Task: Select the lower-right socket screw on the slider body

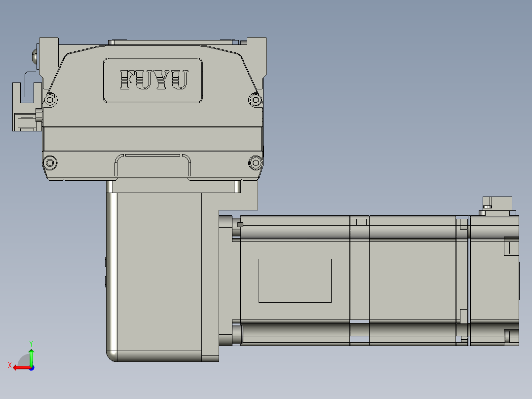Action: (256, 162)
